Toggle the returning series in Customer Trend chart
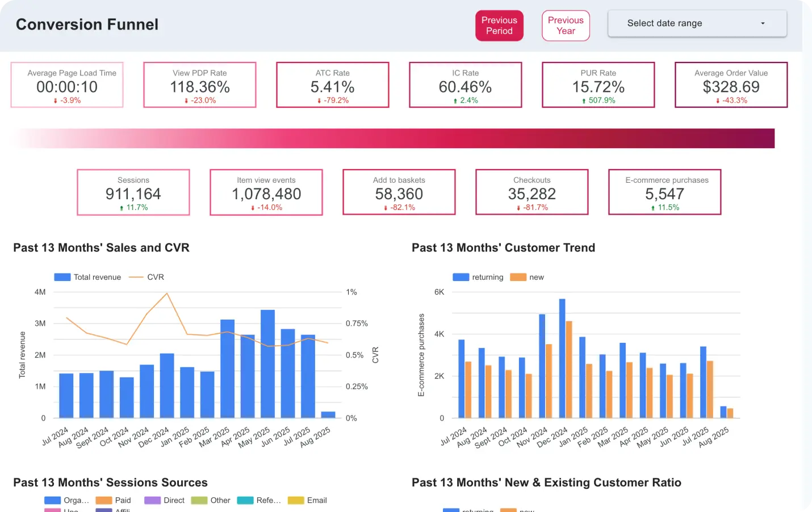 pyautogui.click(x=478, y=276)
